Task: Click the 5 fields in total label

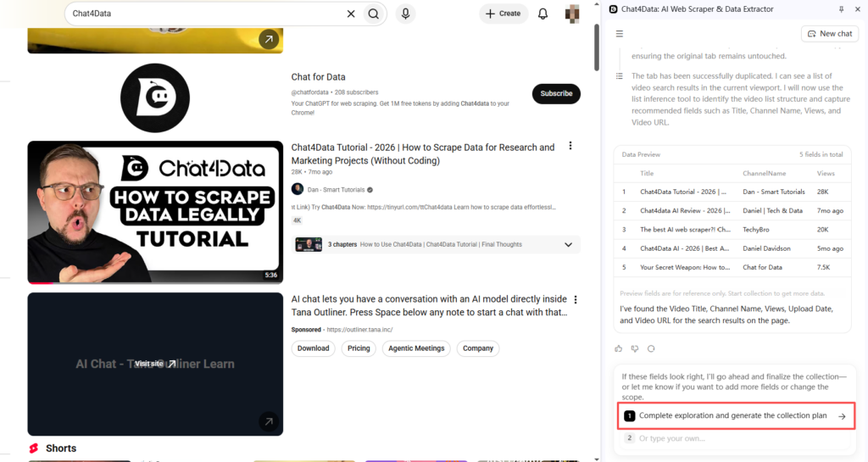Action: point(821,154)
